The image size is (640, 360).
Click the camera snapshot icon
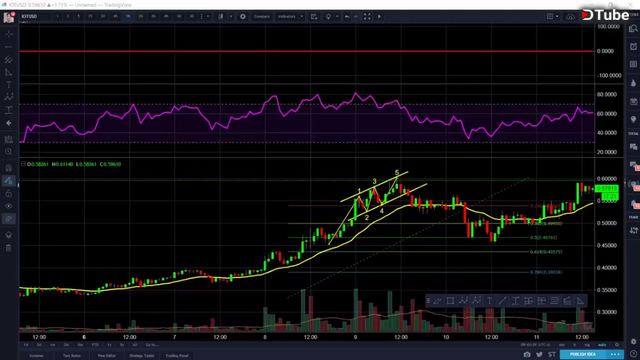527,354
